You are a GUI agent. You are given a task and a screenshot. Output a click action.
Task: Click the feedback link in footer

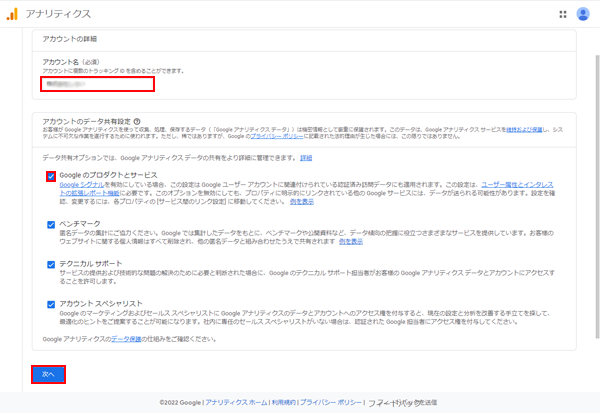[x=402, y=403]
